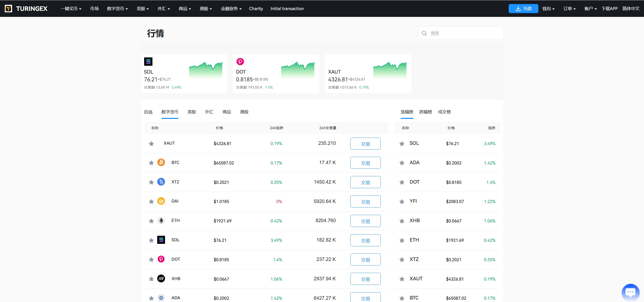The height and width of the screenshot is (302, 644).
Task: Expand the 订单 orders dropdown
Action: click(x=570, y=9)
